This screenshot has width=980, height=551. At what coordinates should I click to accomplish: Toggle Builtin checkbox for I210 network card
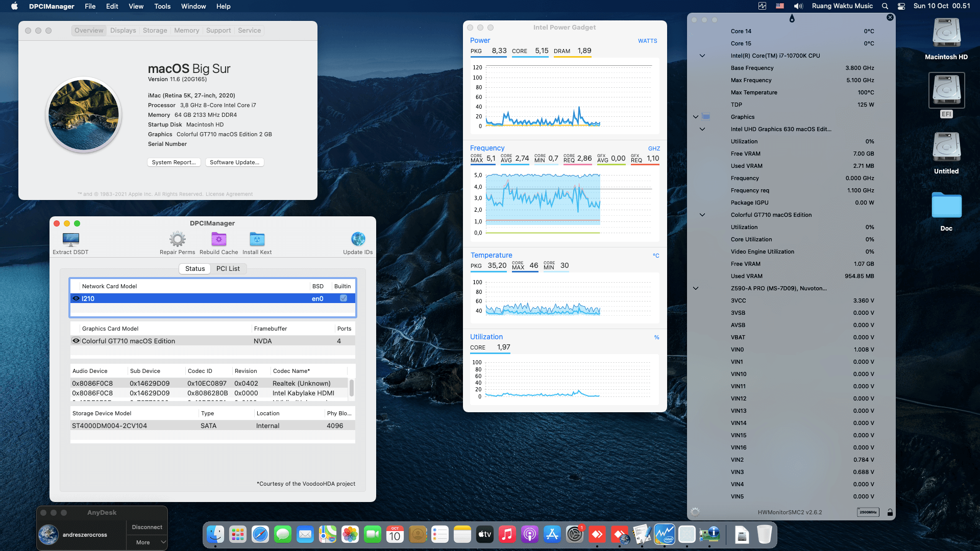[x=344, y=298]
